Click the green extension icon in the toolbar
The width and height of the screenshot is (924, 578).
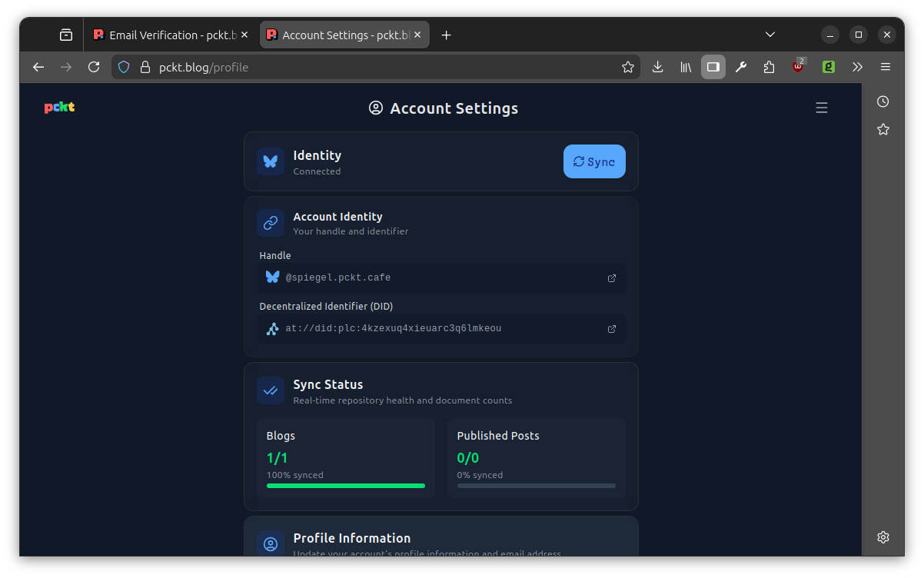[x=828, y=67]
